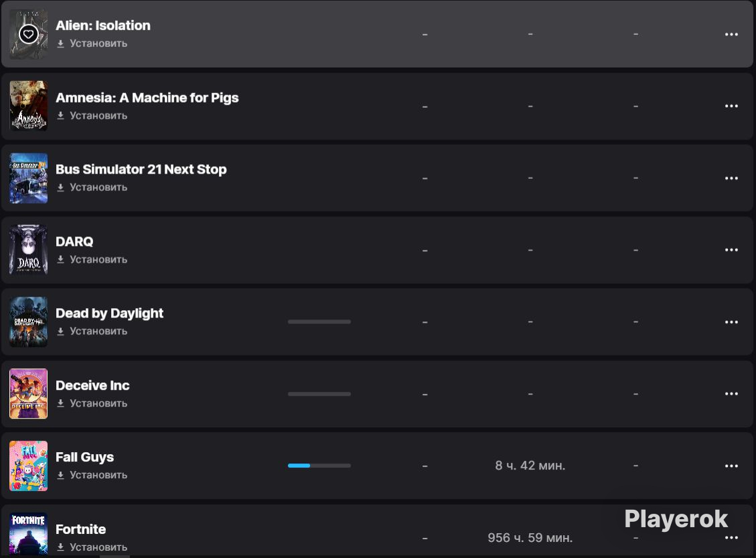756x558 pixels.
Task: Open three-dot menu for Amnesia: A Machine for Pigs
Action: click(731, 106)
